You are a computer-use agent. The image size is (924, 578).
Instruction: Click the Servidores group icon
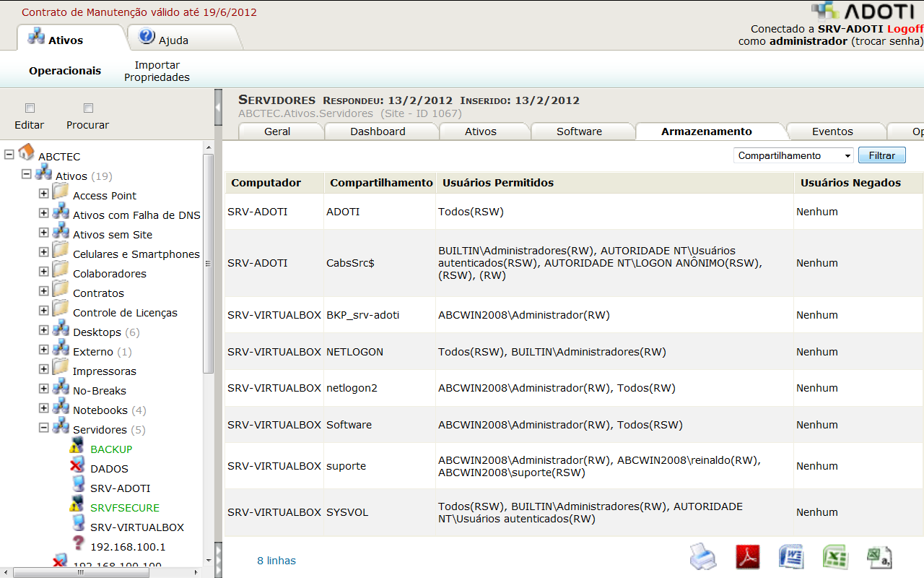tap(61, 427)
